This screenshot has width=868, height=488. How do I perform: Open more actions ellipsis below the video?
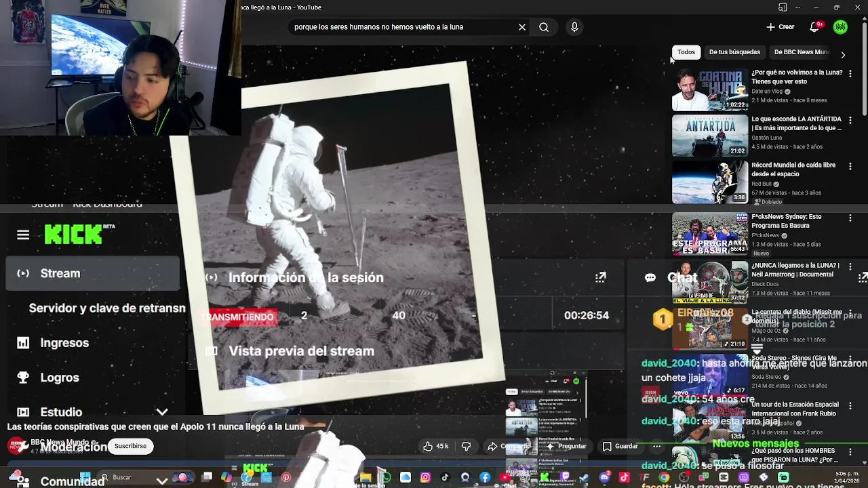pyautogui.click(x=656, y=446)
